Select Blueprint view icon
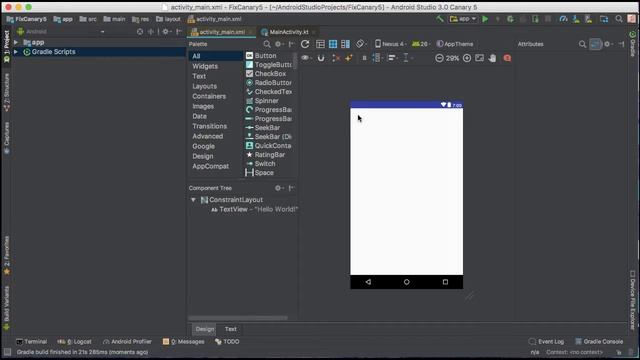This screenshot has height=360, width=640. (333, 44)
